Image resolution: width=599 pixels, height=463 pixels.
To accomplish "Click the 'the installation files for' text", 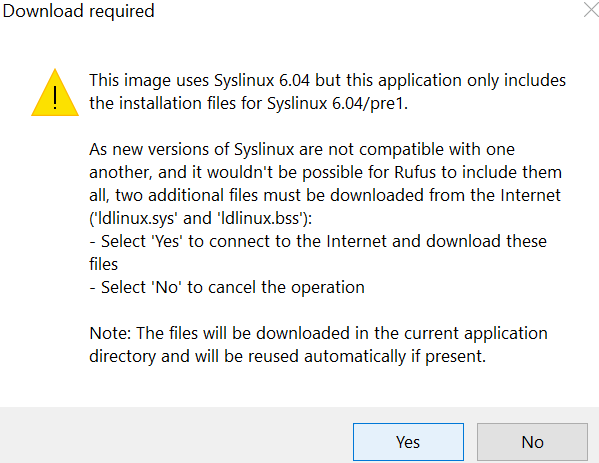I will [176, 104].
